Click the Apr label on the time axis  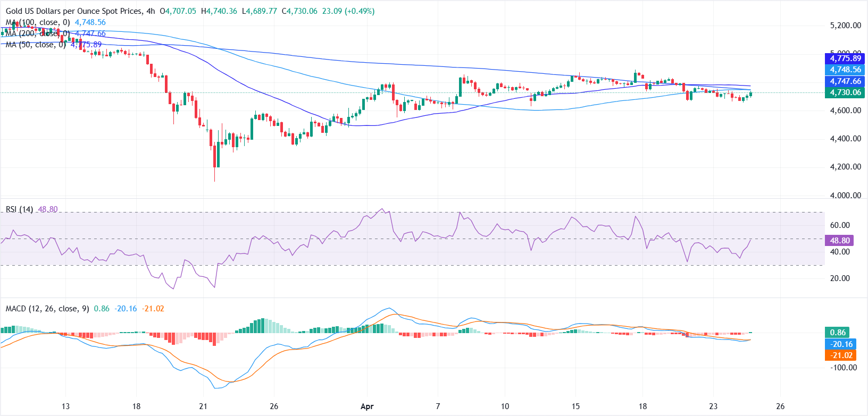click(x=367, y=406)
